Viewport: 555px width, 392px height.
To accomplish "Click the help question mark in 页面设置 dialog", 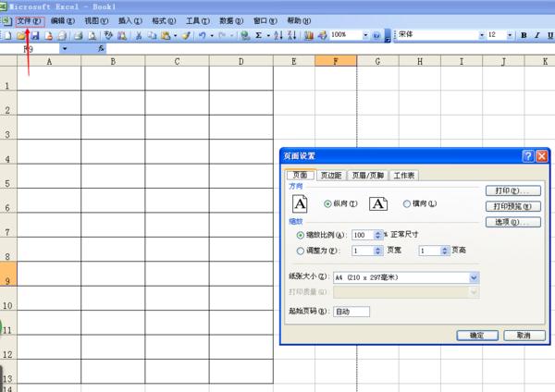I will 527,157.
